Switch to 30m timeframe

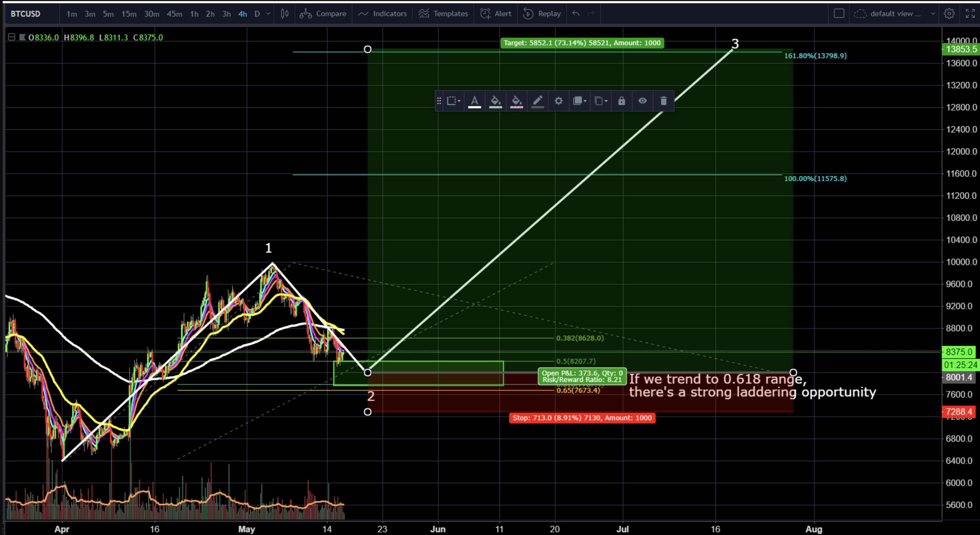point(151,14)
